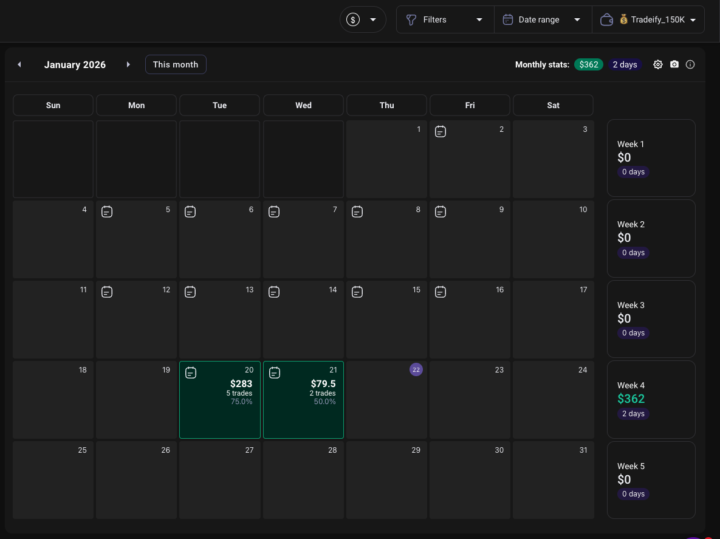Select the highlighted day 22

point(416,369)
